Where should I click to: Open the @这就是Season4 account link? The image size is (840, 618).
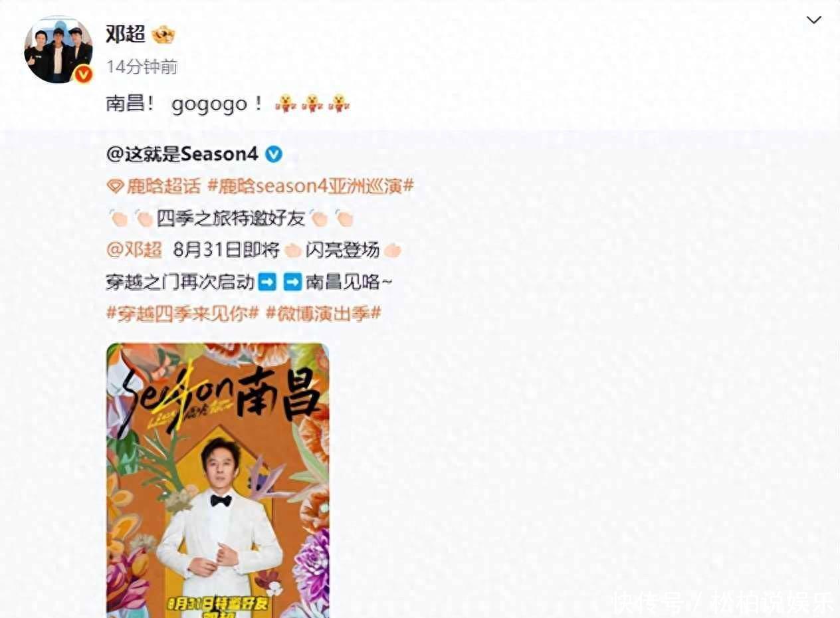(x=182, y=154)
